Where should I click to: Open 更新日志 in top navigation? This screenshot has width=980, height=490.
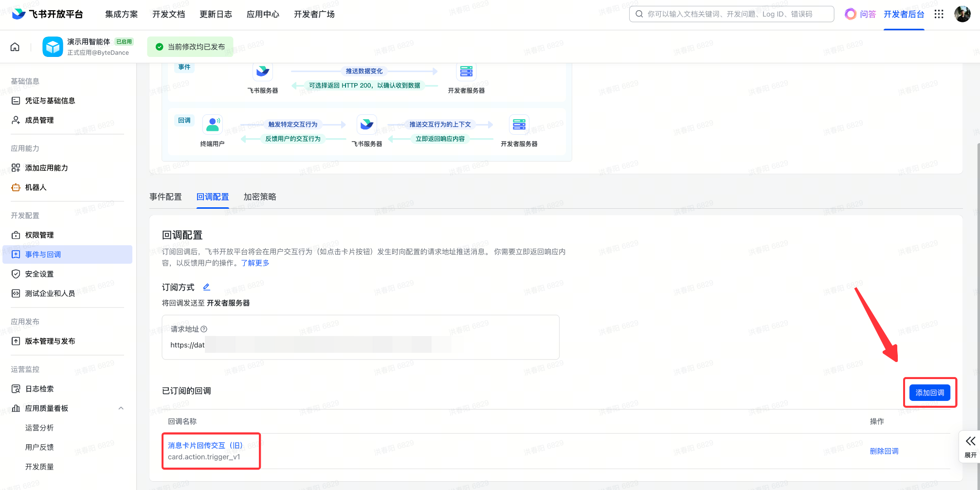(x=216, y=14)
